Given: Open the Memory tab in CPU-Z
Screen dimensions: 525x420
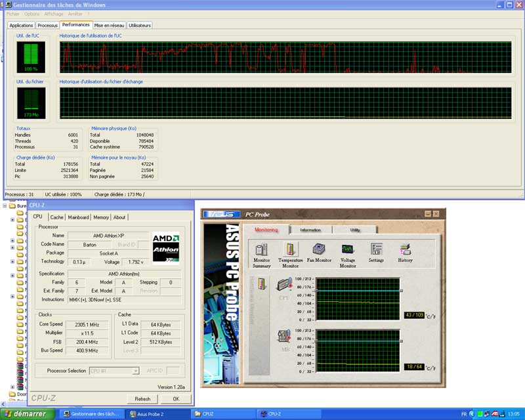Looking at the screenshot, I should tap(101, 217).
